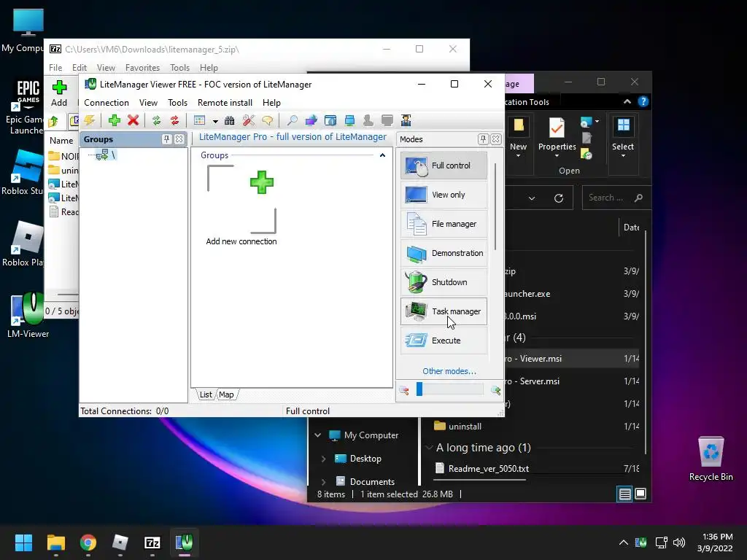The height and width of the screenshot is (560, 747).
Task: Open the File menu in 7-Zip window
Action: coord(55,68)
